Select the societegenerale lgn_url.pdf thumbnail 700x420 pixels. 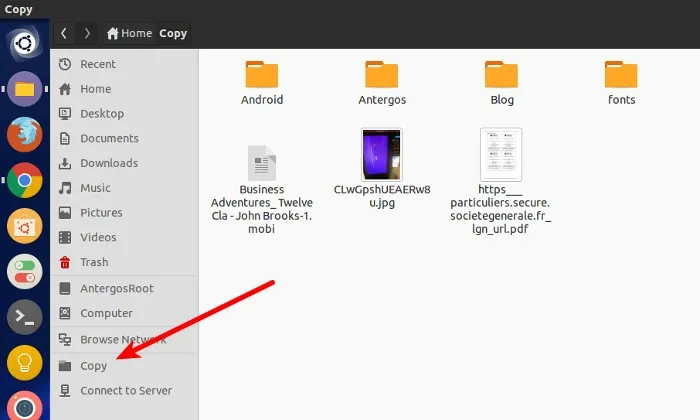(x=501, y=155)
